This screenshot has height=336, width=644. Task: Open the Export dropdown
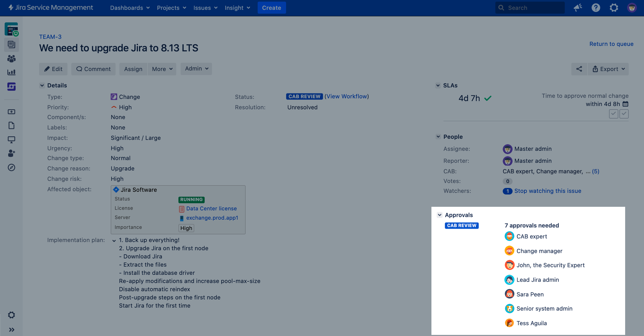coord(608,69)
